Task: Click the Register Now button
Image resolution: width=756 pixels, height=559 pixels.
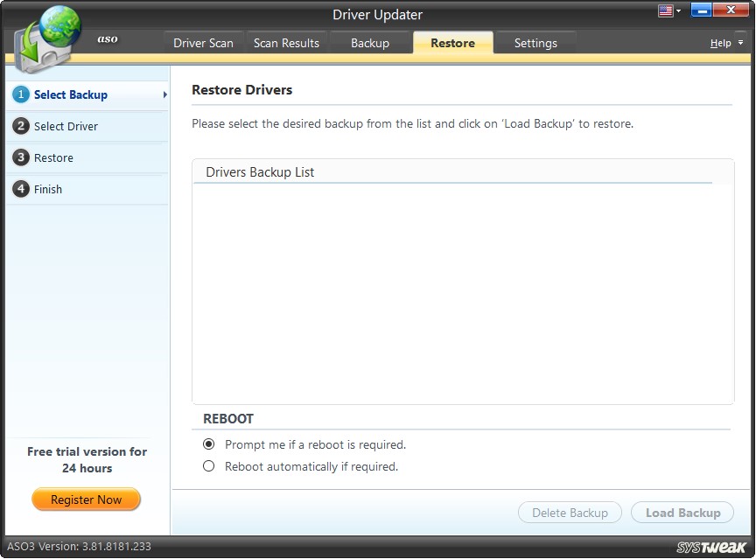Action: 86,499
